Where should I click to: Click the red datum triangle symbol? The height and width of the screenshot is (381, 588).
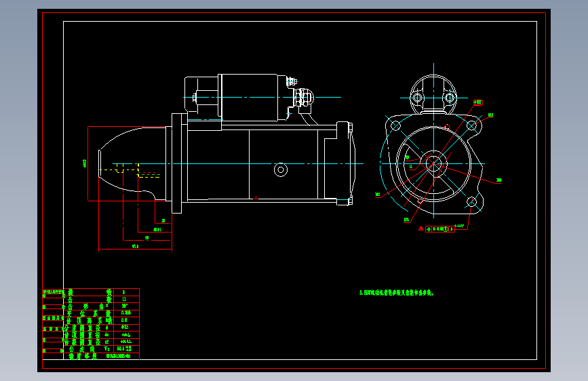point(420,228)
